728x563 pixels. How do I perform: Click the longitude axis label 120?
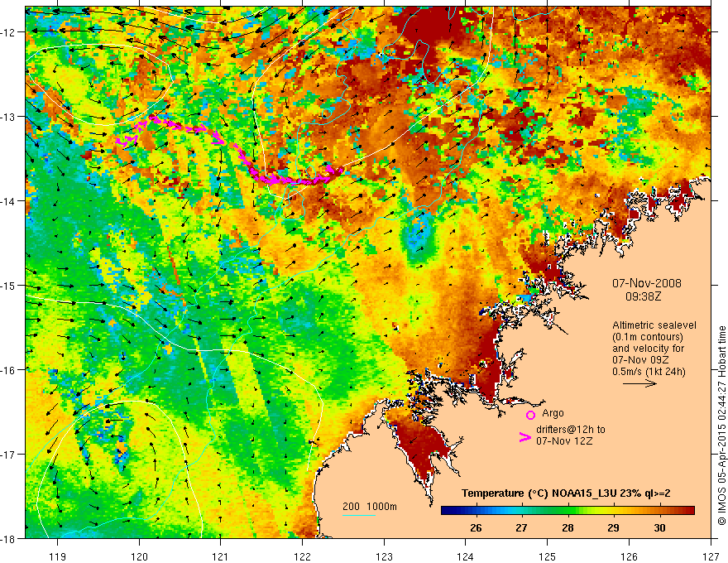point(139,556)
